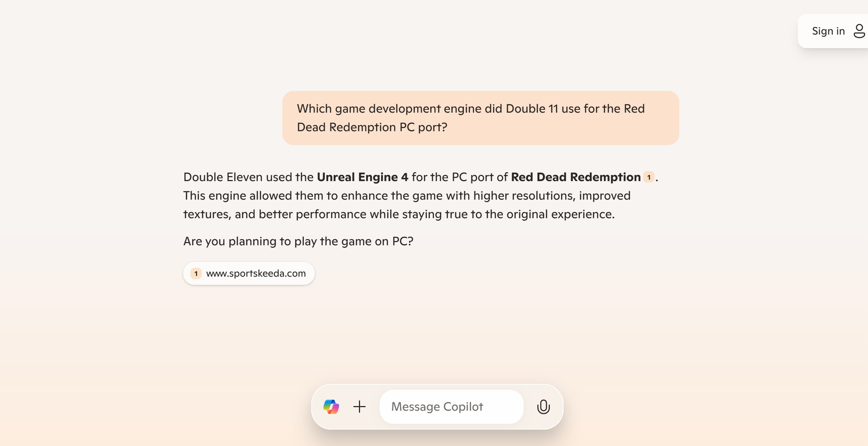The height and width of the screenshot is (446, 868).
Task: Click the words Double Eleven in response
Action: [x=223, y=177]
